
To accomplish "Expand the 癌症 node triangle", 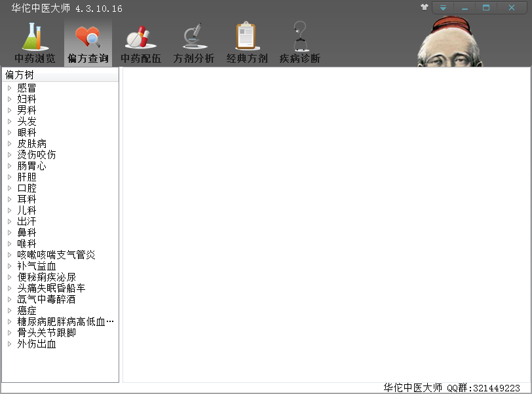I will (x=10, y=310).
